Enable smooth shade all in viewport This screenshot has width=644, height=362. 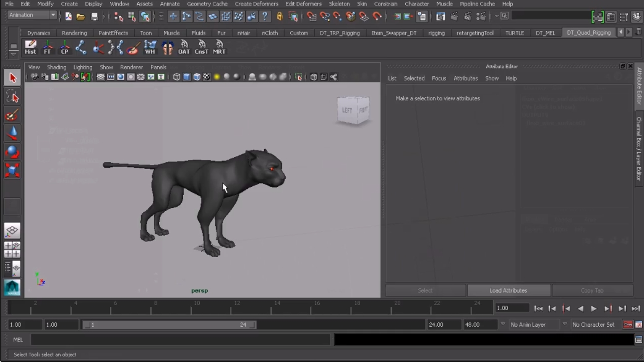tap(186, 77)
